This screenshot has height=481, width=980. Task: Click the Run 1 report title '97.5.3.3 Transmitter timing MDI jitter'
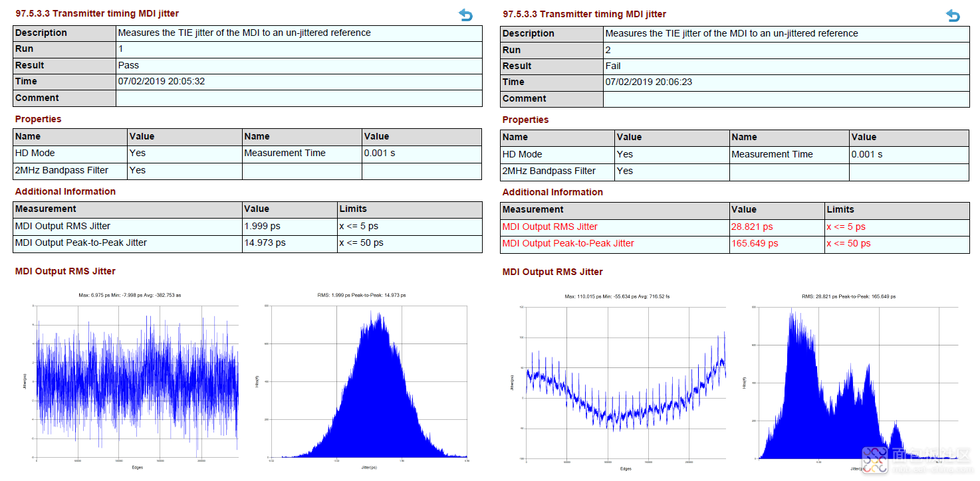[97, 13]
